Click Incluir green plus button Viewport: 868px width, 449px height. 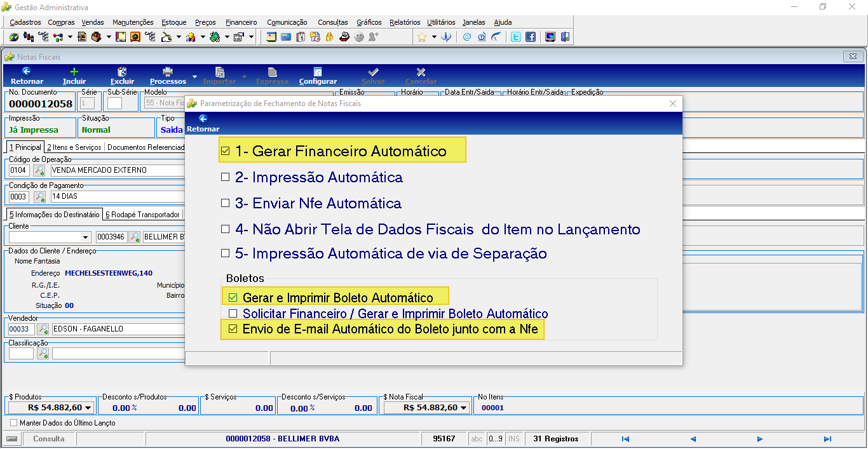74,76
